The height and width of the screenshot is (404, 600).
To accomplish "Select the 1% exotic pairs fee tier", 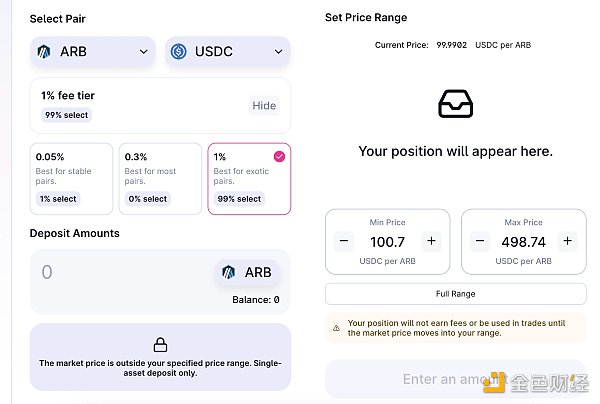I will tap(249, 179).
